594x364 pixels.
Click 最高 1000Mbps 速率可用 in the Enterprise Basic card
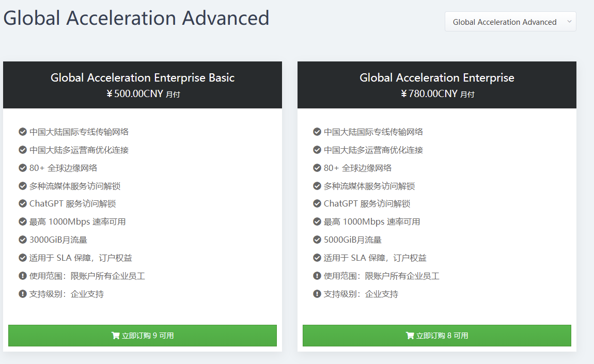click(77, 221)
